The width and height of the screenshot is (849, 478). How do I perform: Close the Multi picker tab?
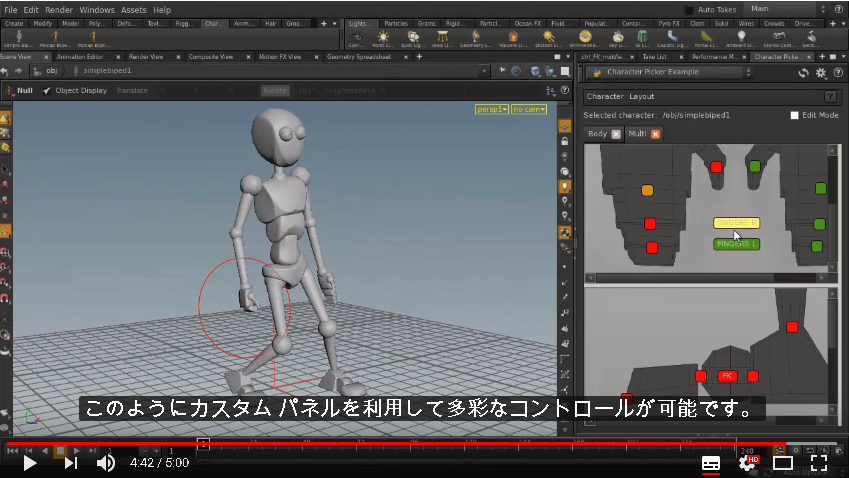coord(655,134)
